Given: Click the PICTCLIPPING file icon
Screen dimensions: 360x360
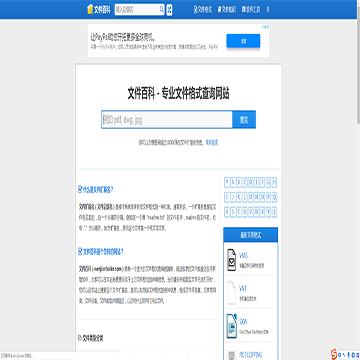Looking at the screenshot, I should pos(231,355).
